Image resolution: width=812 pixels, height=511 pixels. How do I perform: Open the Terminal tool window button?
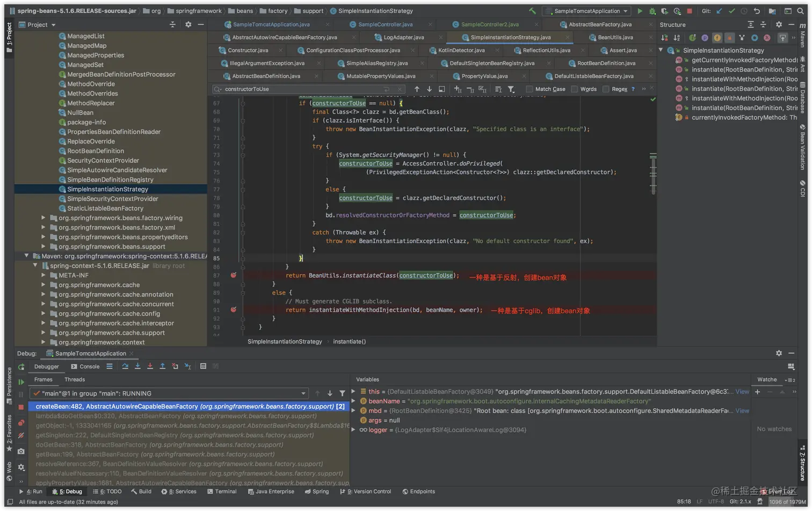click(x=221, y=492)
